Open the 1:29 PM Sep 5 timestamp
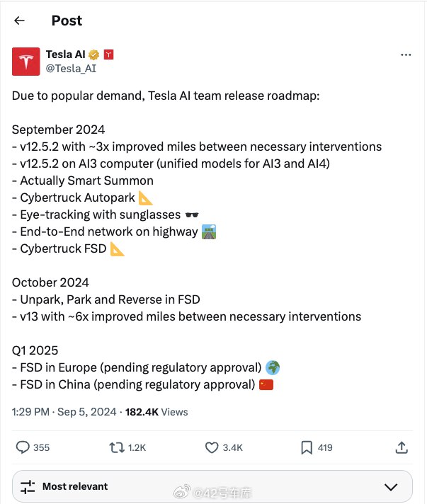 [x=64, y=412]
